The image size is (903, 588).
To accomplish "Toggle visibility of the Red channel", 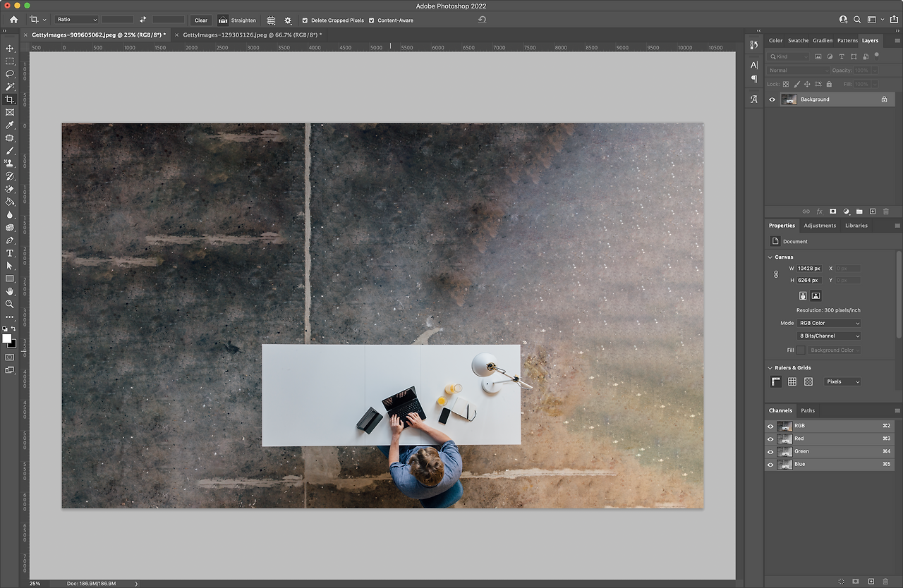I will pyautogui.click(x=770, y=439).
